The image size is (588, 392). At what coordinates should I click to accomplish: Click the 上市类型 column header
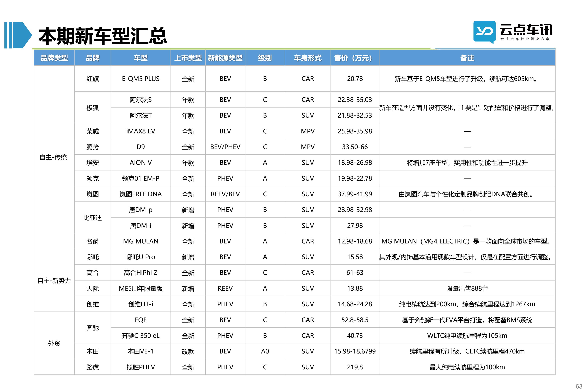click(x=188, y=58)
